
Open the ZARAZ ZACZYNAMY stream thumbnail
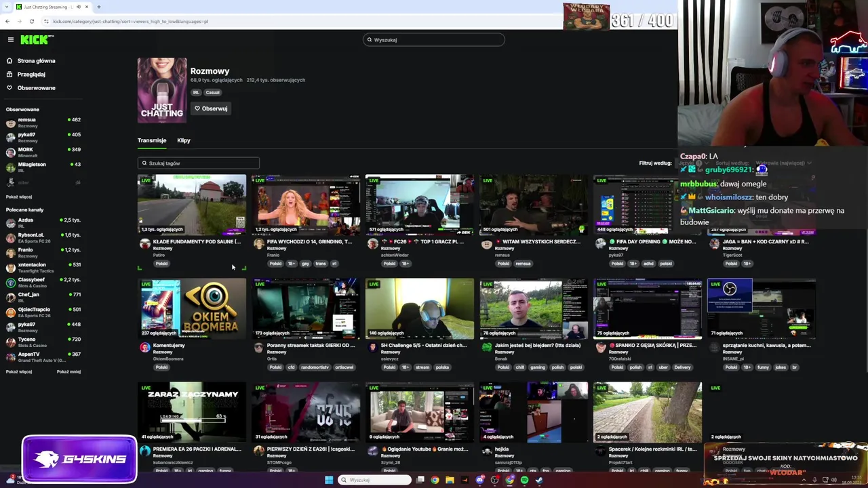pos(192,412)
